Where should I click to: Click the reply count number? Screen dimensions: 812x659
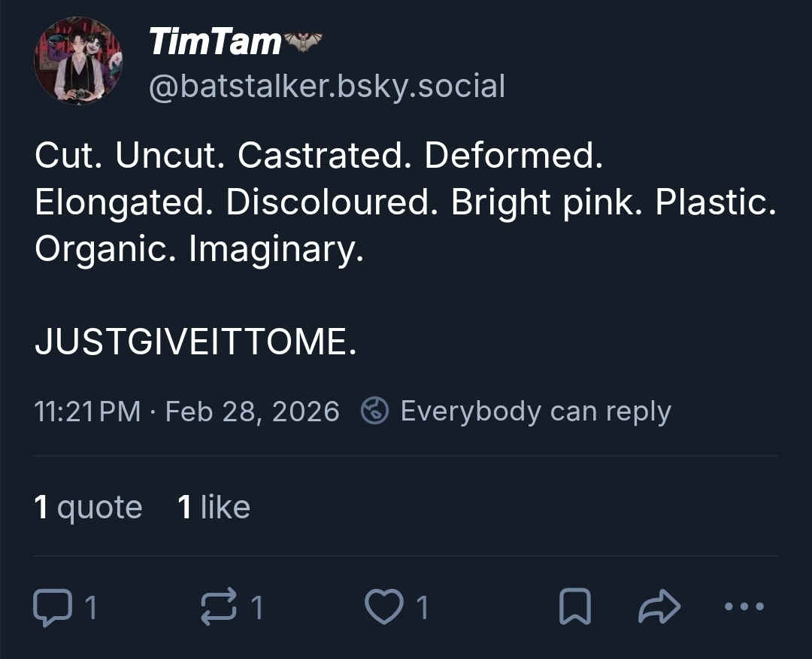pos(91,608)
